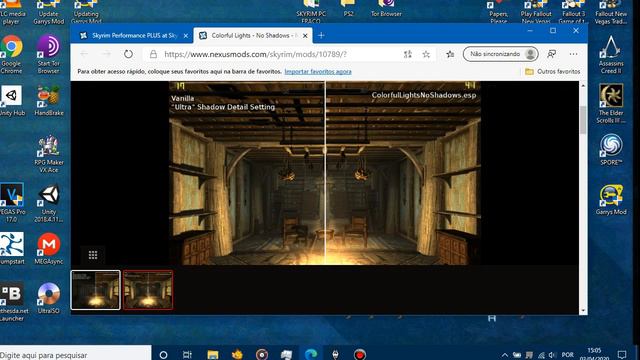640x360 pixels.
Task: Open The Elder Scrolls III shortcut
Action: click(x=611, y=103)
